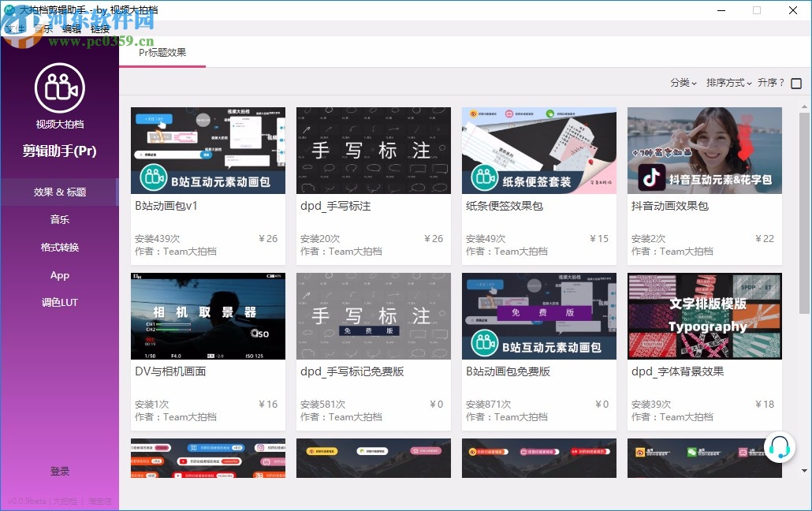The height and width of the screenshot is (511, 812).
Task: Open the 淘宝店 link at the bottom
Action: 101,502
